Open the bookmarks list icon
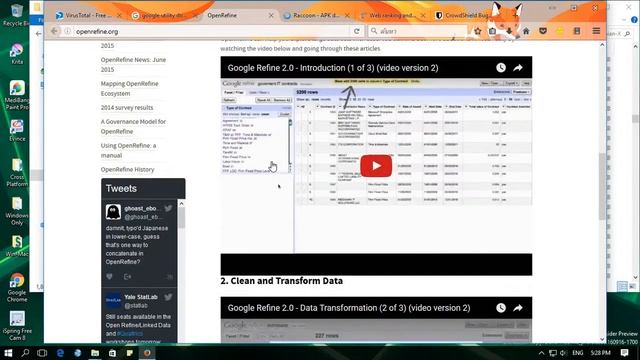The width and height of the screenshot is (640, 360). pos(493,31)
